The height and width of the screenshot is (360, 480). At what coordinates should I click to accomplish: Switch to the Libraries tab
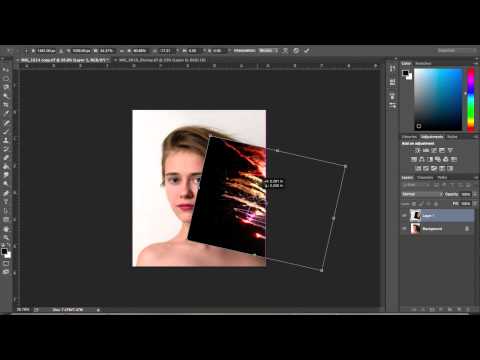click(409, 137)
